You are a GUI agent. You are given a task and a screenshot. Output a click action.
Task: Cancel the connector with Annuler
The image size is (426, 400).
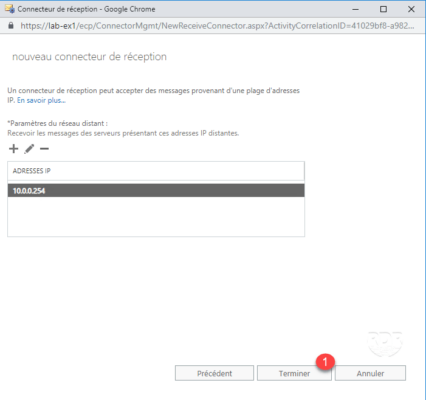[x=370, y=373]
